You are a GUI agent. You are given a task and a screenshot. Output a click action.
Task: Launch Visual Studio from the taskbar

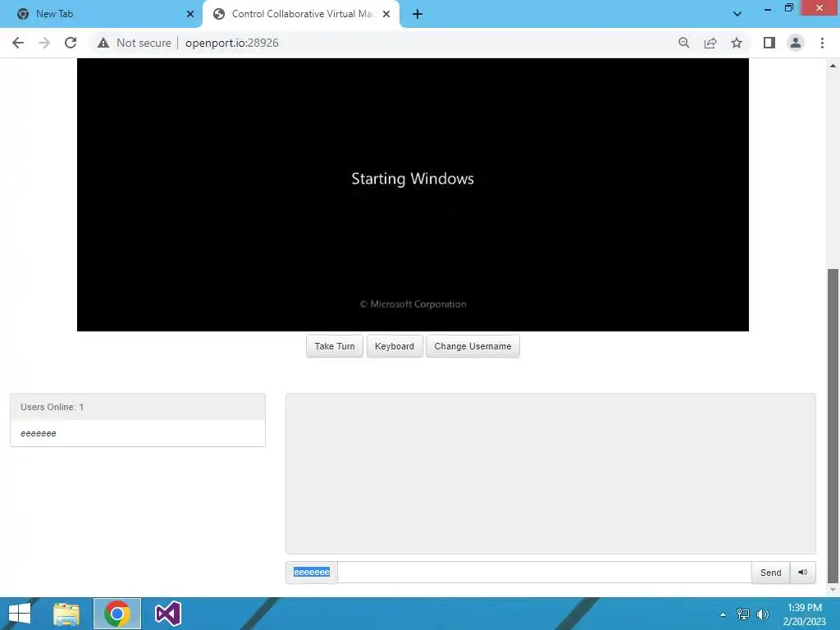pos(167,614)
